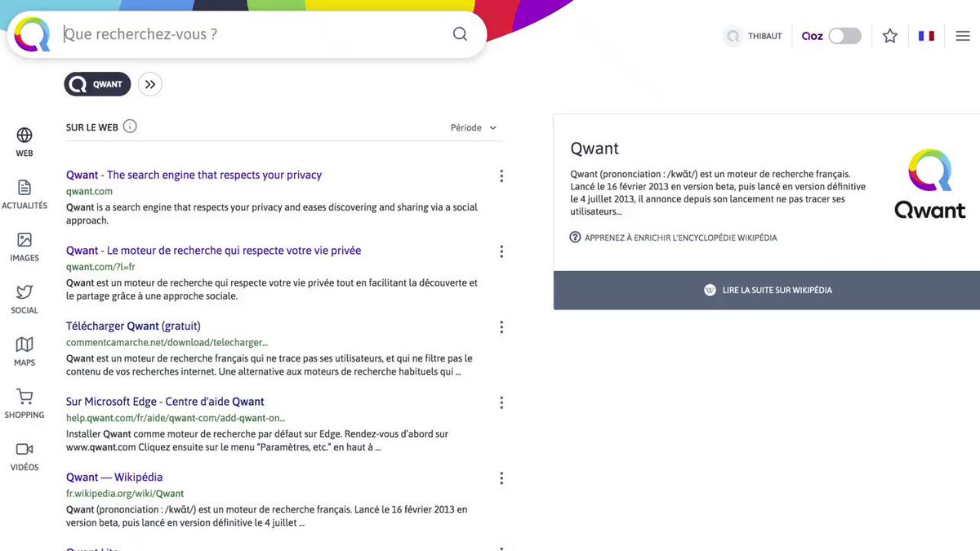Click the qwant.com URL text
Viewport: 980px width, 551px height.
pos(89,191)
